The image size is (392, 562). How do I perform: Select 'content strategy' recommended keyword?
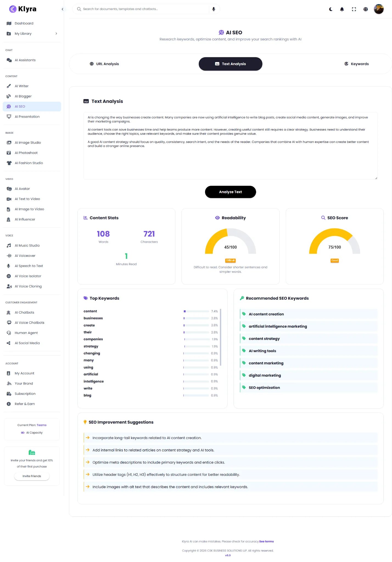tap(309, 339)
